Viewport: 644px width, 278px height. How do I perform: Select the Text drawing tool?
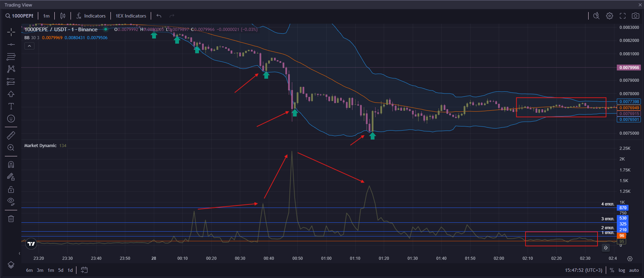(11, 106)
